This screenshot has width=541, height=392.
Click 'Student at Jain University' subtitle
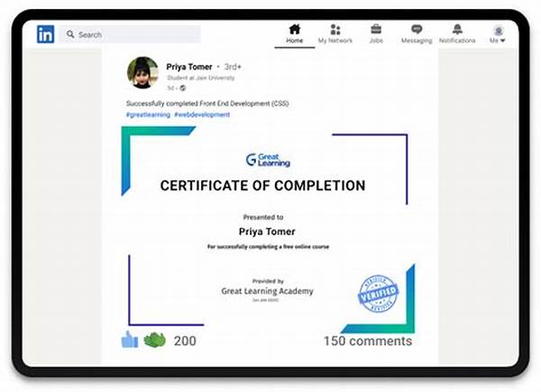coord(201,77)
